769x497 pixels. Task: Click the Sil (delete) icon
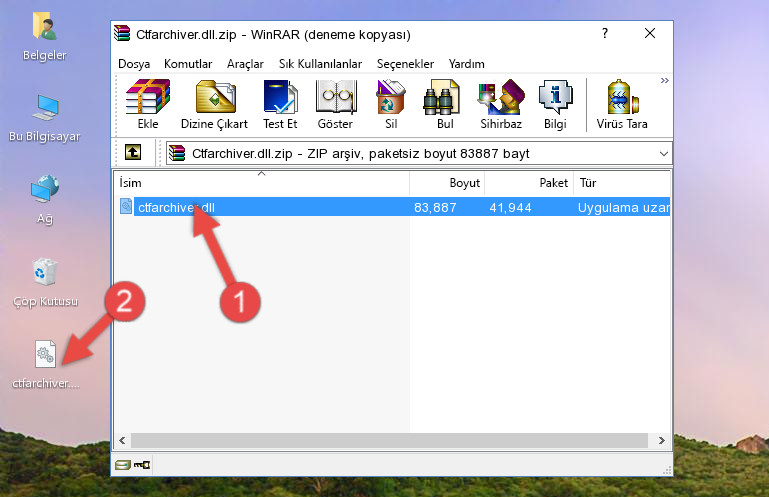[391, 105]
